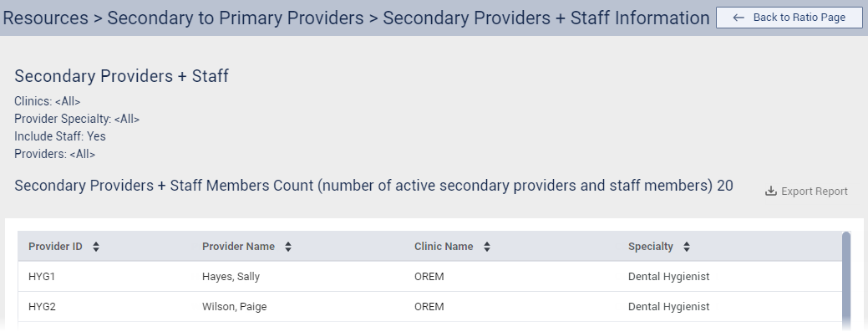The width and height of the screenshot is (868, 332).
Task: Sort by Clinic Name using its arrows icon
Action: pyautogui.click(x=486, y=247)
